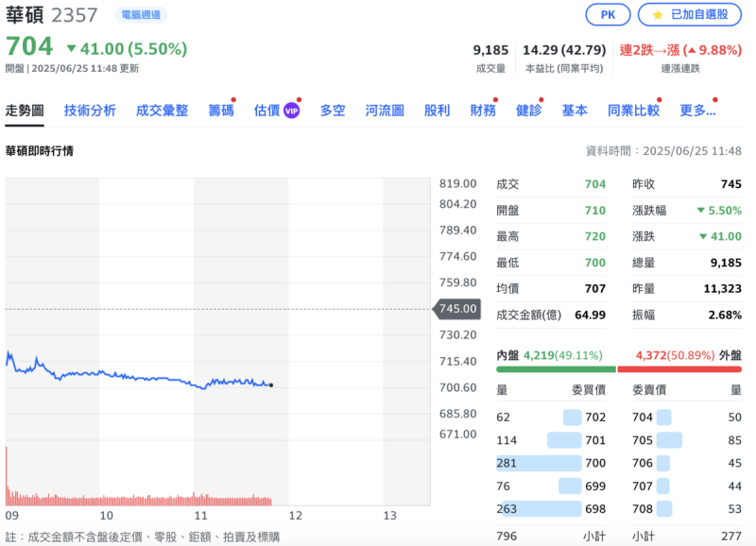This screenshot has height=546, width=756.
Task: Switch to the 技術分析 tab
Action: 90,111
